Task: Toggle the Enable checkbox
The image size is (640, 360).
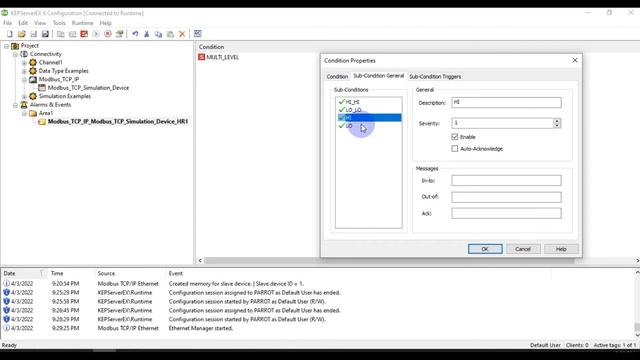Action: click(x=455, y=137)
